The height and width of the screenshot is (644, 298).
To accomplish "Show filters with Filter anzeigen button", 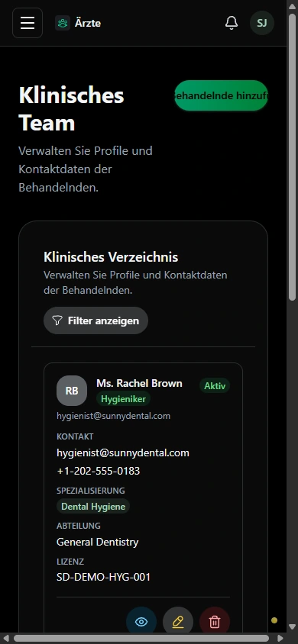I will click(x=96, y=320).
